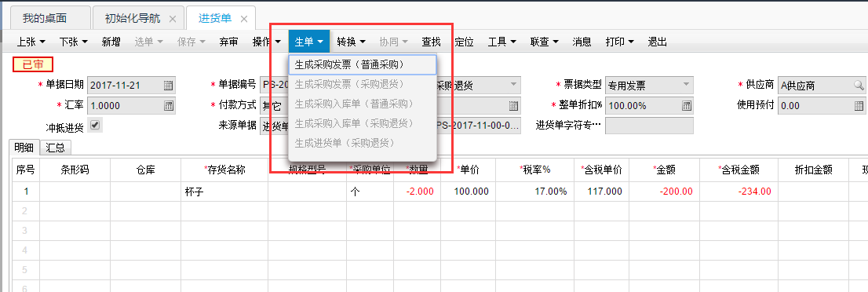868x292 pixels.
Task: Open the 操作 dropdown menu
Action: click(x=267, y=42)
